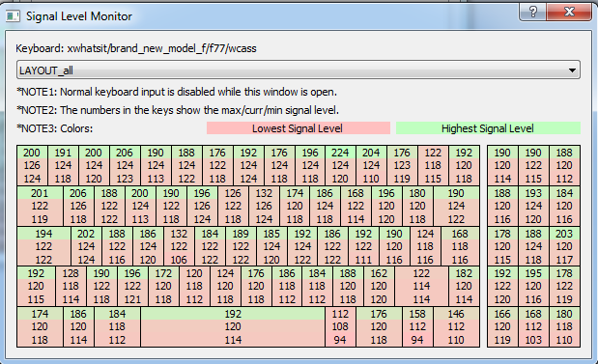
Task: Click the key cell showing 224/124/120
Action: coord(340,165)
